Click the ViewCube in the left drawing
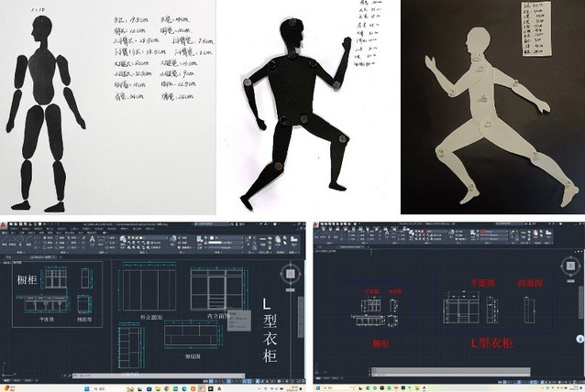The height and width of the screenshot is (392, 585). click(291, 274)
